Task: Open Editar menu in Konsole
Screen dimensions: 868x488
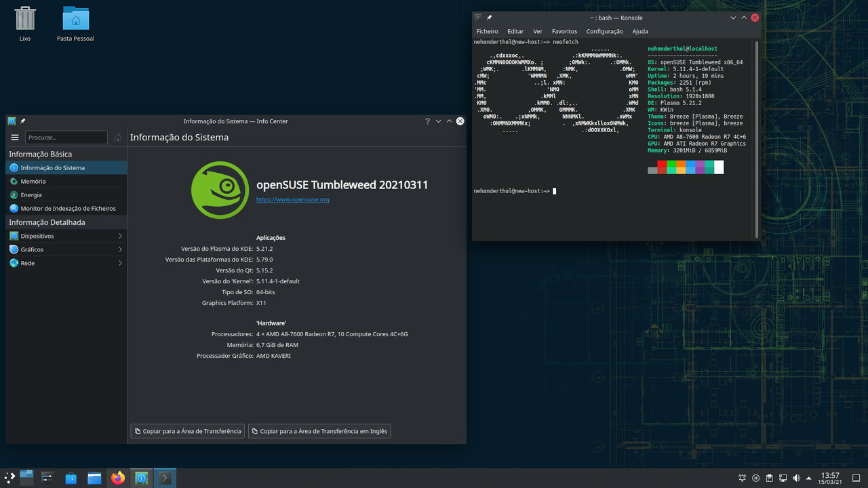Action: [x=515, y=31]
